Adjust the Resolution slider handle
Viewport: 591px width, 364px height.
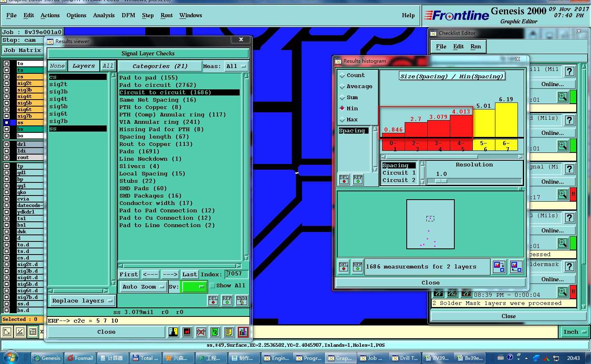(x=441, y=181)
